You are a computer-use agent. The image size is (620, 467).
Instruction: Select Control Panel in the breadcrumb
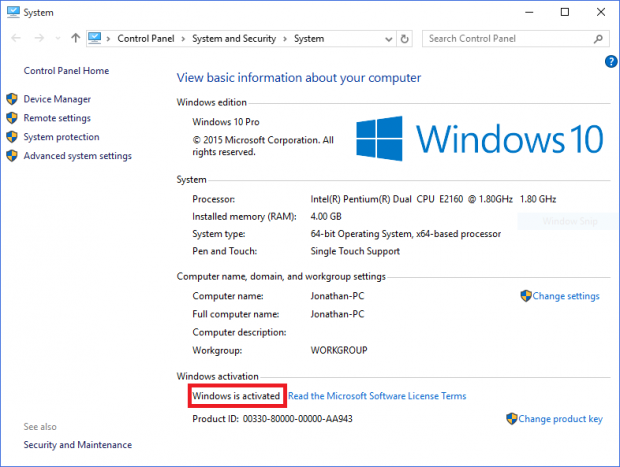(x=147, y=39)
